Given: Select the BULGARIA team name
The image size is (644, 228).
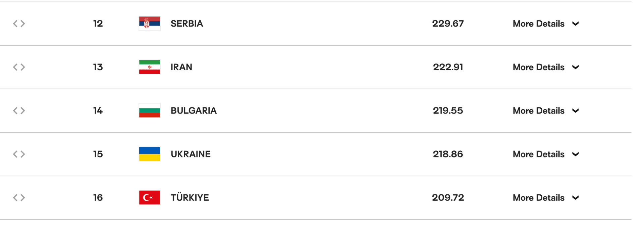Looking at the screenshot, I should [x=194, y=110].
